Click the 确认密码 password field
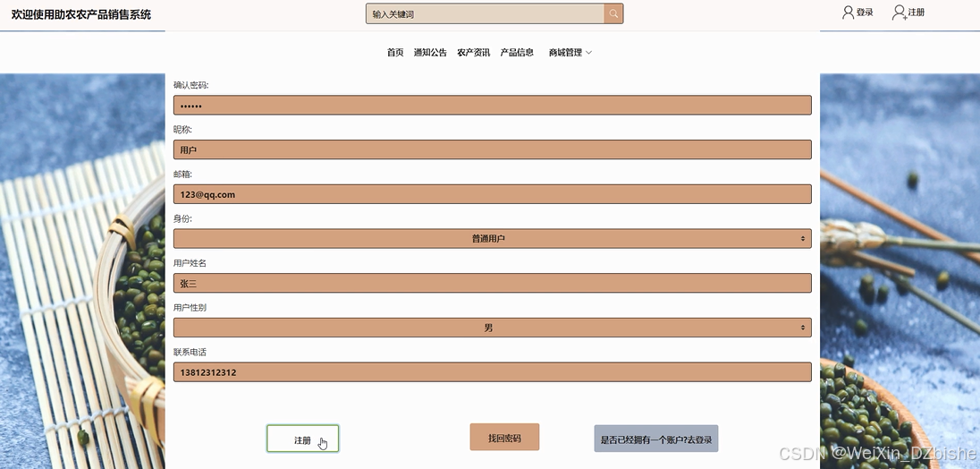The height and width of the screenshot is (469, 980). (x=493, y=105)
